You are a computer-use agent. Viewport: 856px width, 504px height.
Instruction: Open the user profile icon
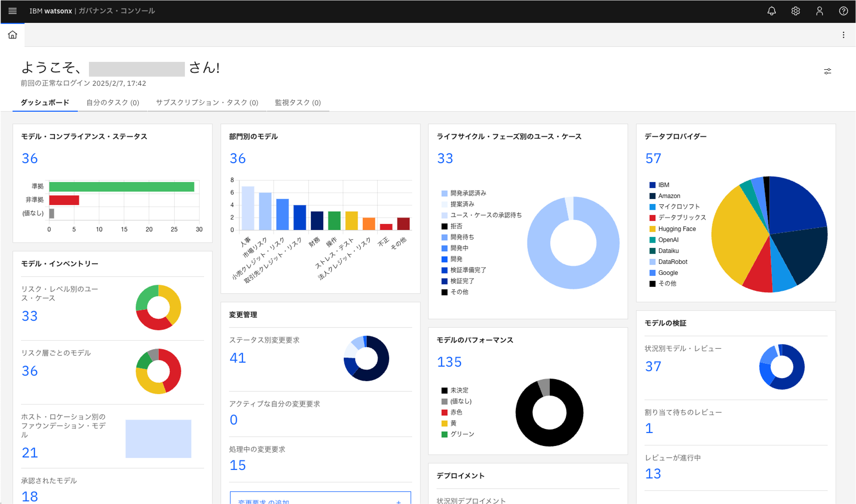click(x=819, y=11)
